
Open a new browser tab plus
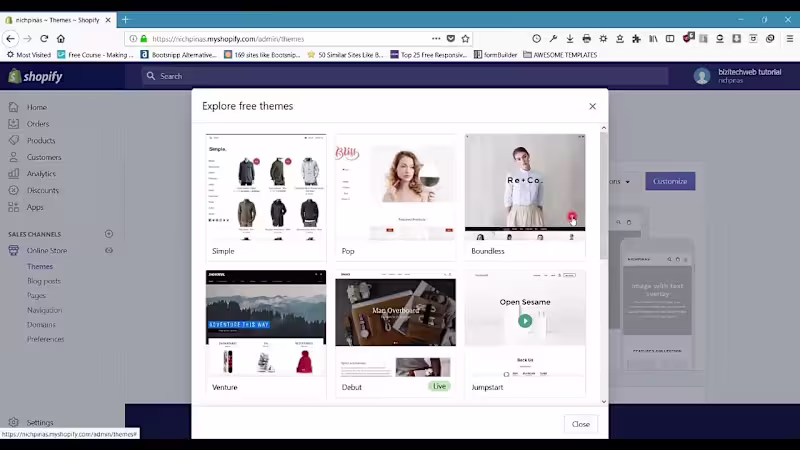click(126, 20)
